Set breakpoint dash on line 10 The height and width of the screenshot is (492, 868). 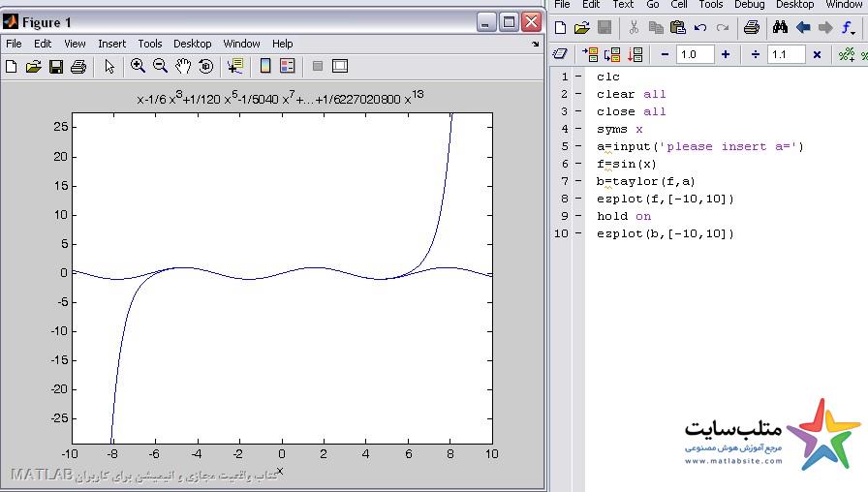click(x=578, y=233)
